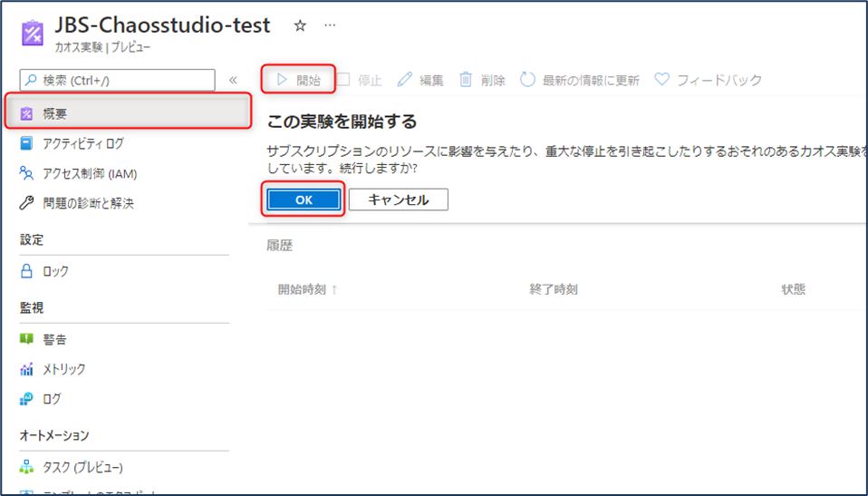This screenshot has height=496, width=868.
Task: Click the title JBS-Chaosstudio-test
Action: tap(162, 25)
